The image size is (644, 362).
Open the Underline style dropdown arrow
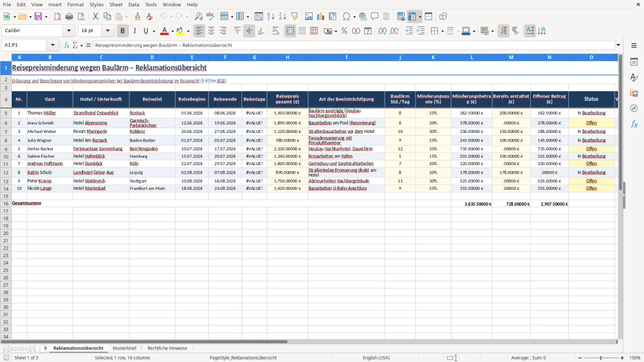point(153,31)
